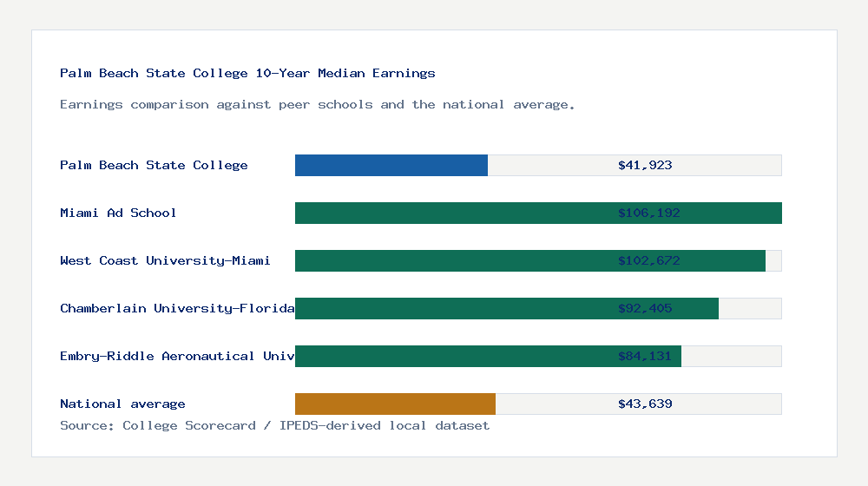This screenshot has height=486, width=868.
Task: Select the 'West Coast University-Miami' row label
Action: [x=165, y=260]
